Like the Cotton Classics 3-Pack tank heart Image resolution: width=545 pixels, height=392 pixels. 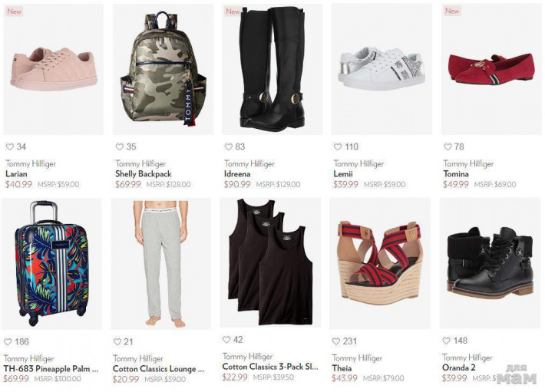click(226, 340)
